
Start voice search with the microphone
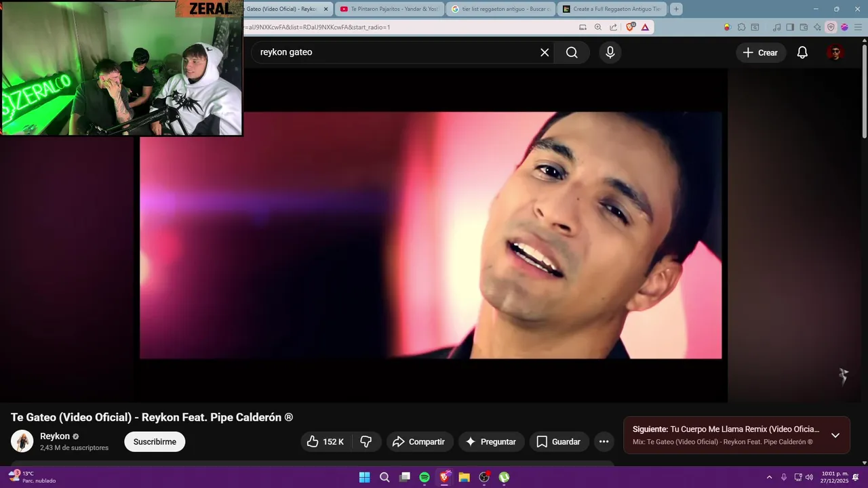tap(610, 52)
